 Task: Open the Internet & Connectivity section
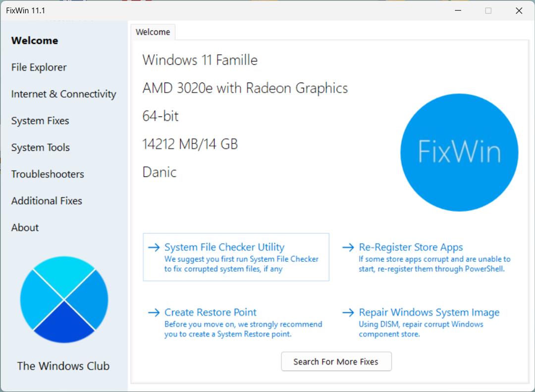pos(63,94)
